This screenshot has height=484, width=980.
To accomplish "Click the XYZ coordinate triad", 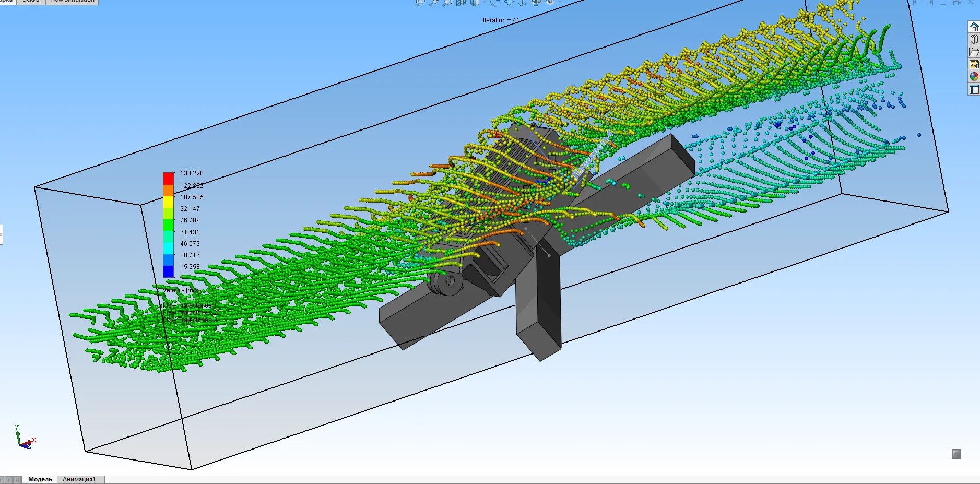I will point(24,438).
